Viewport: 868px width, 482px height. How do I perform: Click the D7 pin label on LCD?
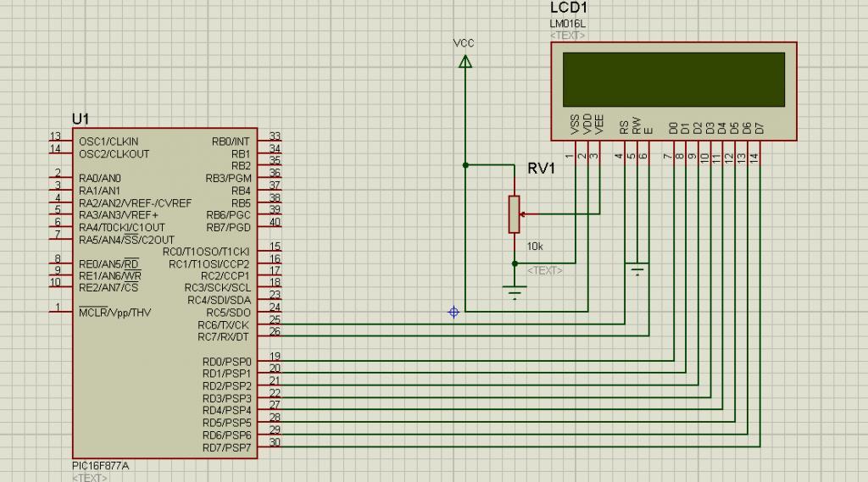(759, 129)
